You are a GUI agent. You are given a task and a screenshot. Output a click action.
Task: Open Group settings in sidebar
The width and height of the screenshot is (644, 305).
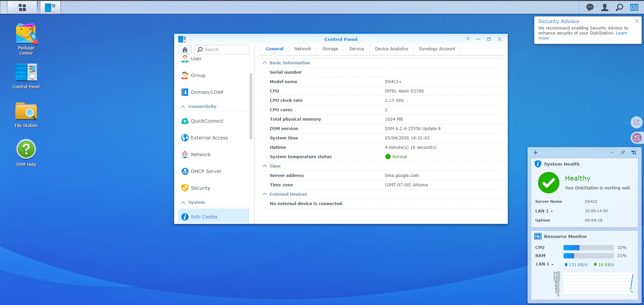214,75
